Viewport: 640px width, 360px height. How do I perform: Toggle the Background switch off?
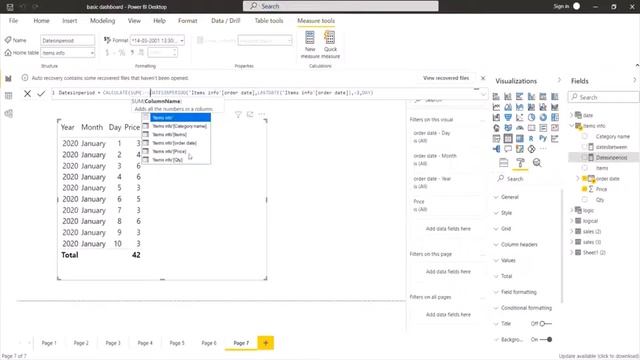point(546,340)
